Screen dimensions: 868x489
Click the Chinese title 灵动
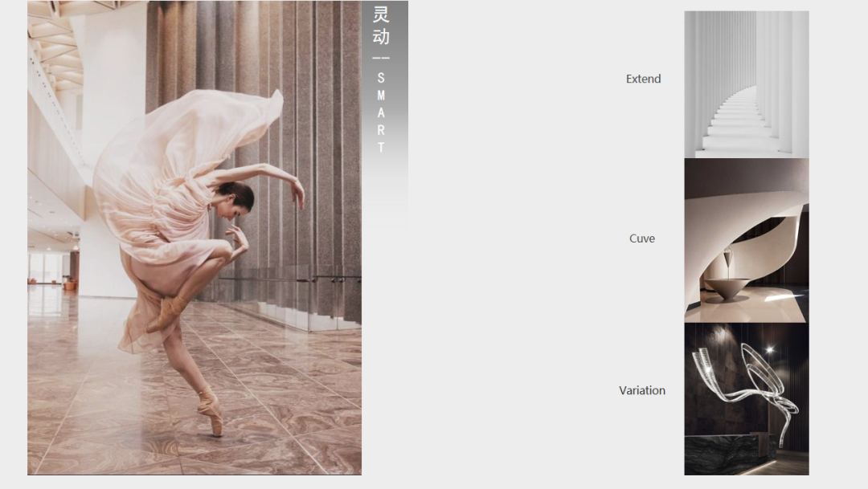(381, 26)
